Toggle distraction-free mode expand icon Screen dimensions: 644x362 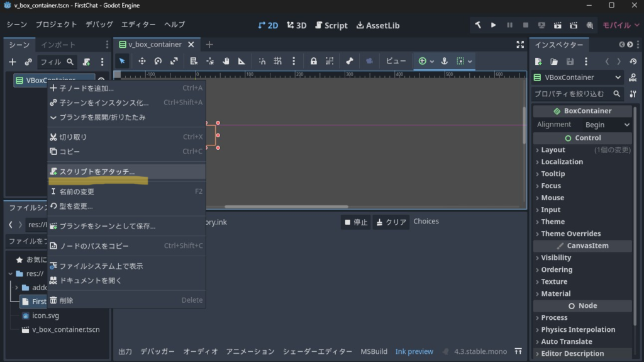pyautogui.click(x=520, y=45)
